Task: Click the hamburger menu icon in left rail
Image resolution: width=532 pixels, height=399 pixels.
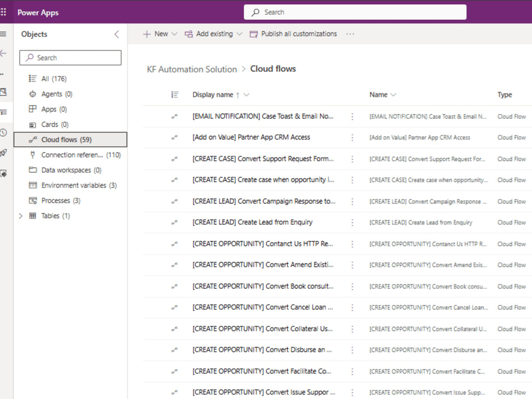Action: pos(3,34)
